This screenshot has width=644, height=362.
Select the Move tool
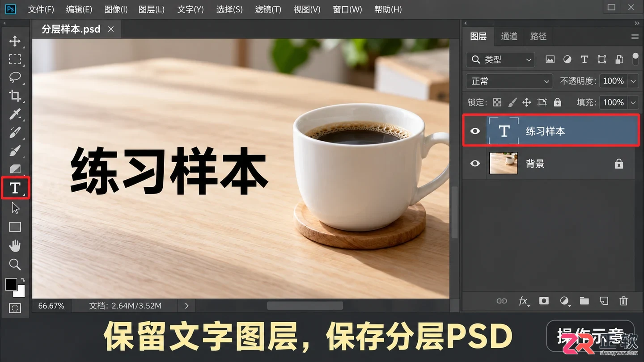(15, 41)
